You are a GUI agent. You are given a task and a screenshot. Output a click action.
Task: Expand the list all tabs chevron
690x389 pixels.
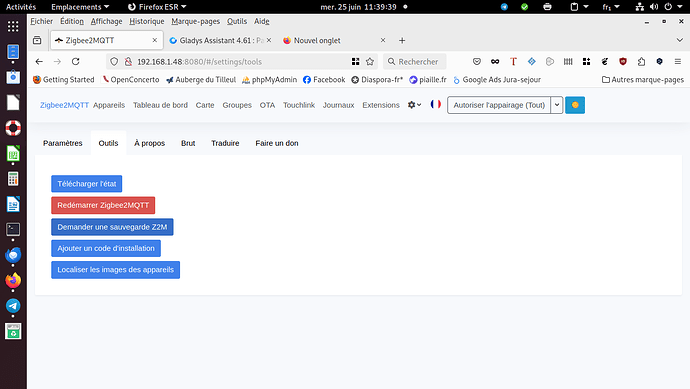coord(679,40)
